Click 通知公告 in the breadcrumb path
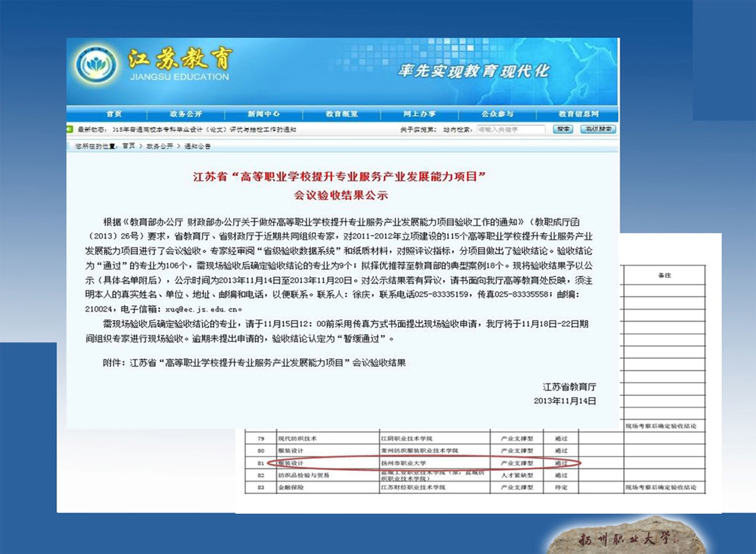 (x=197, y=146)
